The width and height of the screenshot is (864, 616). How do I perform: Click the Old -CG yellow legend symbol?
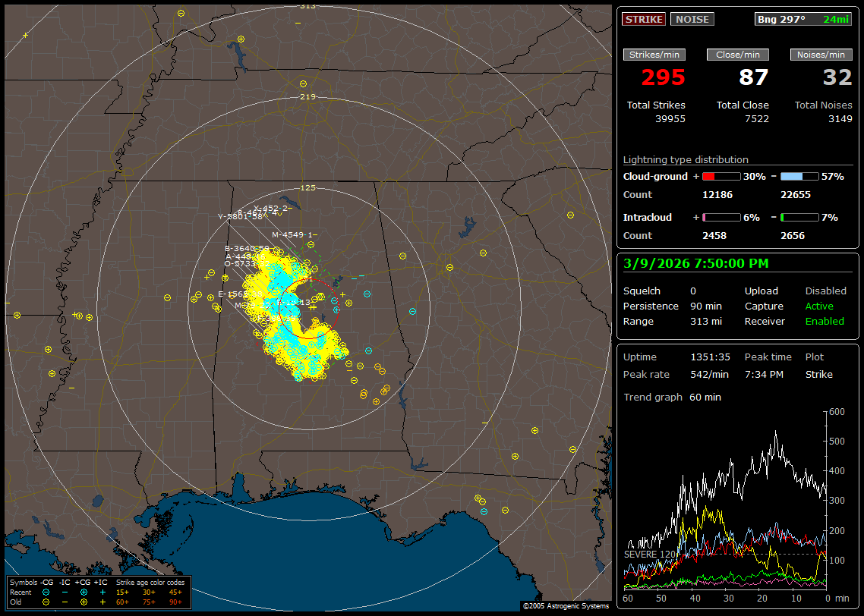(46, 602)
